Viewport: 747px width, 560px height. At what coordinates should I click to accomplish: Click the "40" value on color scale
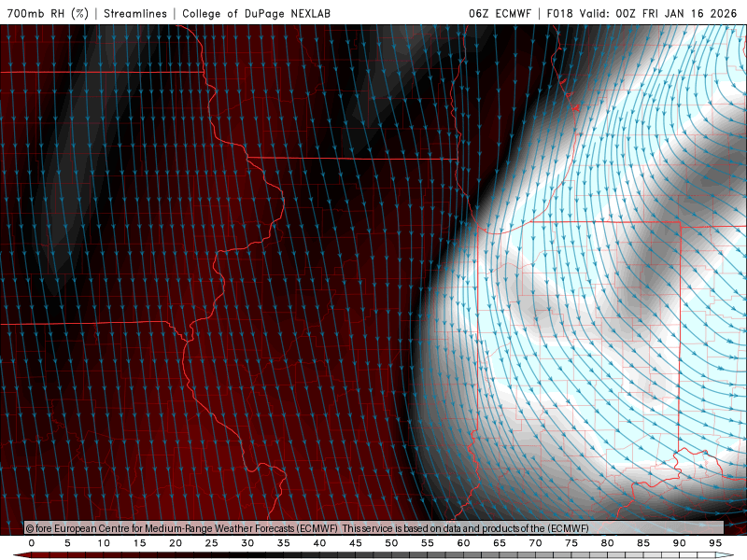(319, 543)
